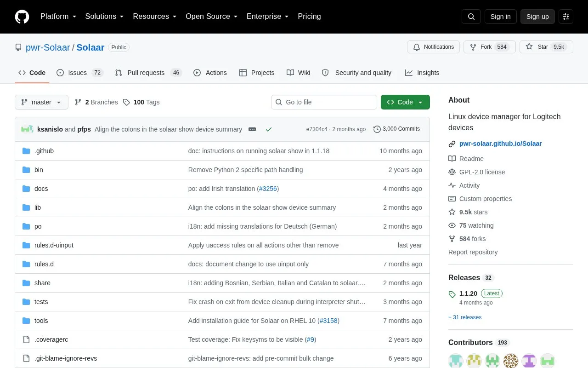This screenshot has width=588, height=368.
Task: Expand the Platform menu
Action: pyautogui.click(x=58, y=17)
